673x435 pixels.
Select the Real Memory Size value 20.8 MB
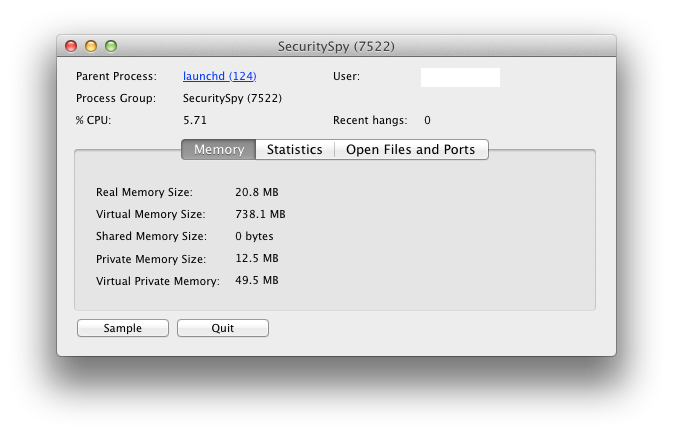256,191
